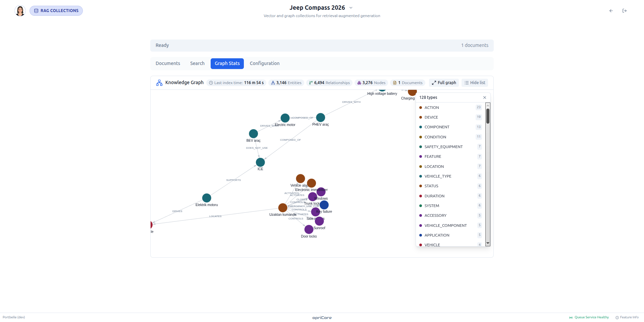The width and height of the screenshot is (644, 322).
Task: Click the 6,494 Relationships badge
Action: click(329, 83)
